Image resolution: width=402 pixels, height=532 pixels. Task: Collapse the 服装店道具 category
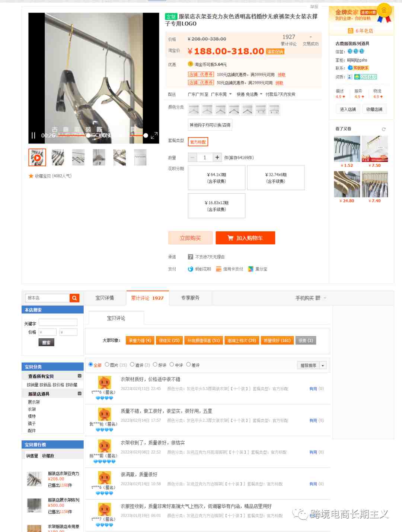coord(80,393)
